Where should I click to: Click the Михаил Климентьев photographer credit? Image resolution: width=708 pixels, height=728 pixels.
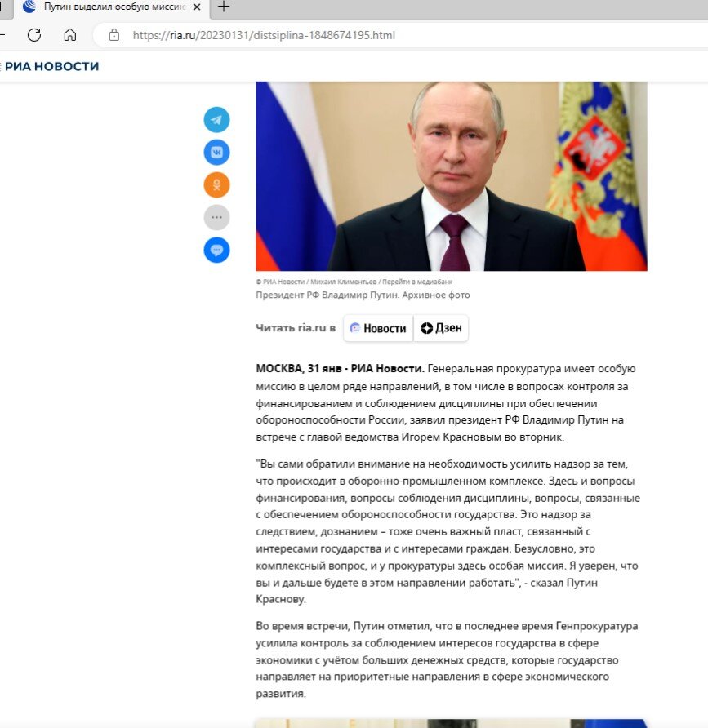pyautogui.click(x=343, y=282)
